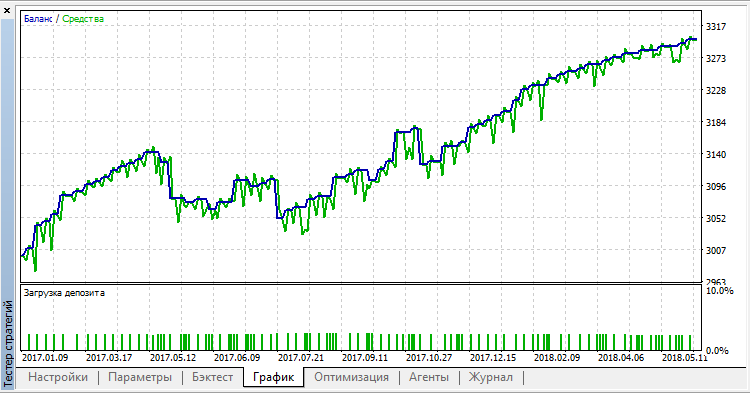Click the Баланс legend label
Viewport: 750px width, 394px height.
click(38, 19)
